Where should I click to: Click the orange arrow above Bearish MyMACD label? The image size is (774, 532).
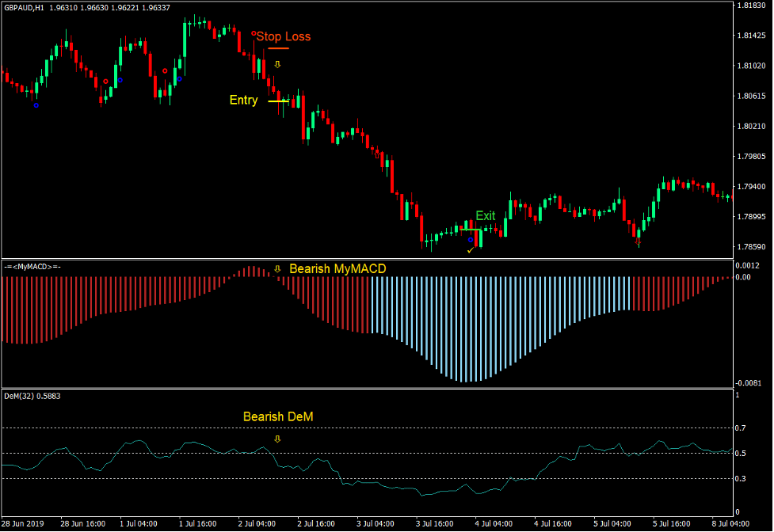(278, 268)
